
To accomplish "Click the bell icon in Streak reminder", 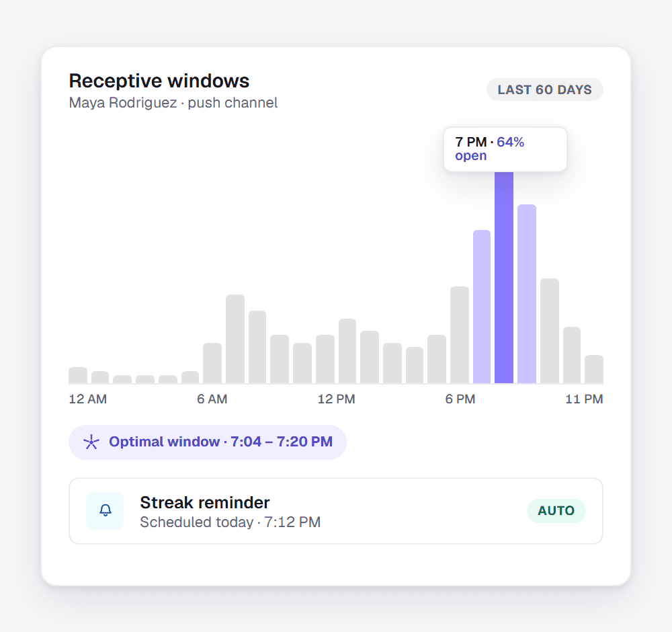I will (105, 510).
